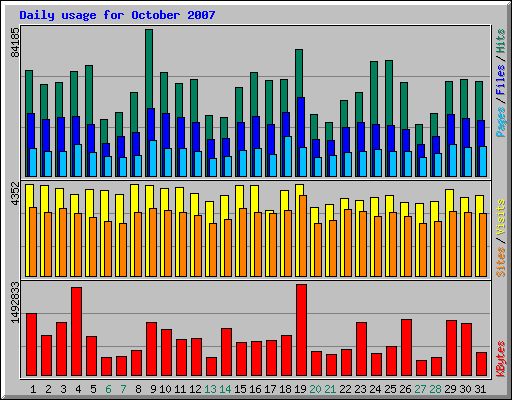Viewport: 512px width, 400px height.
Task: Click day label 22 on the x-axis
Action: [x=345, y=389]
